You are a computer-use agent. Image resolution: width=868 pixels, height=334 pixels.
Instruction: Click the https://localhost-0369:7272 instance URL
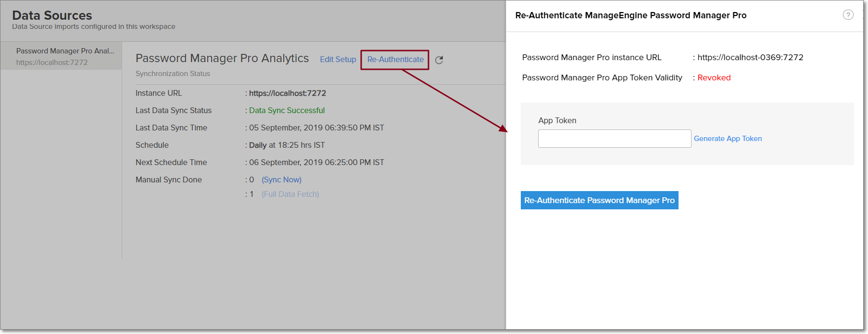point(750,57)
